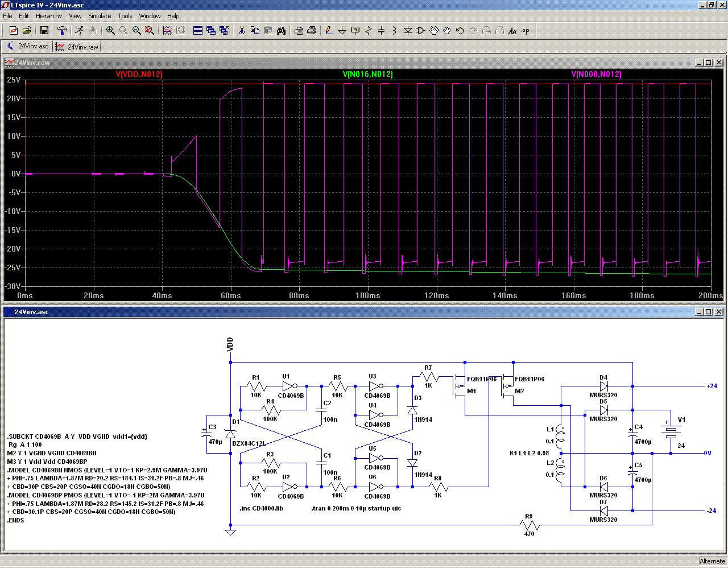Pick the resistor placement tool
This screenshot has height=568, width=728.
(x=368, y=31)
